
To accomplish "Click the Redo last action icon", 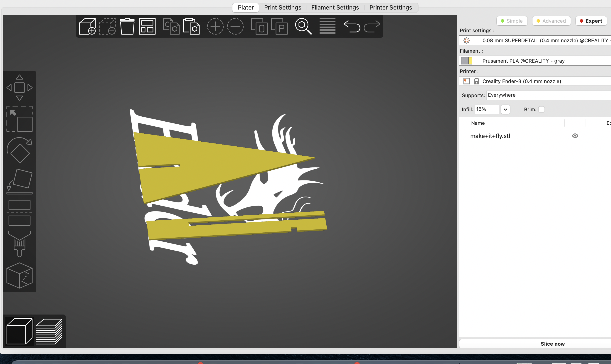I will pos(371,27).
